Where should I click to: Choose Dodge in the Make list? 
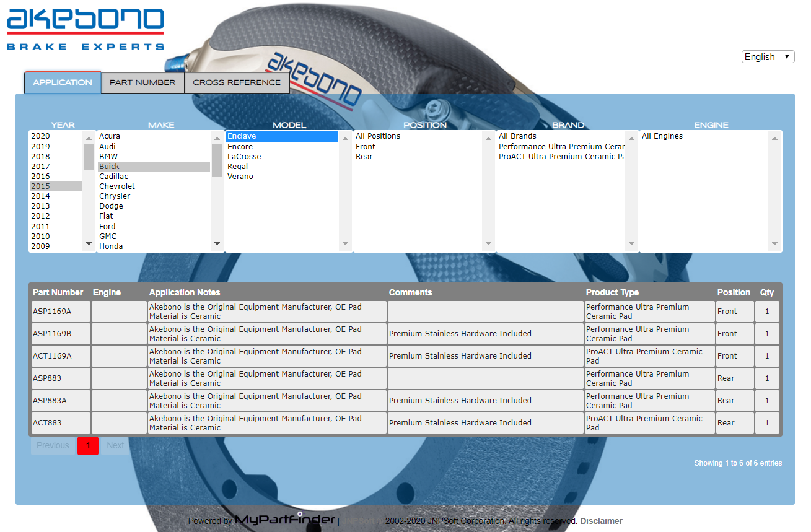(154, 206)
